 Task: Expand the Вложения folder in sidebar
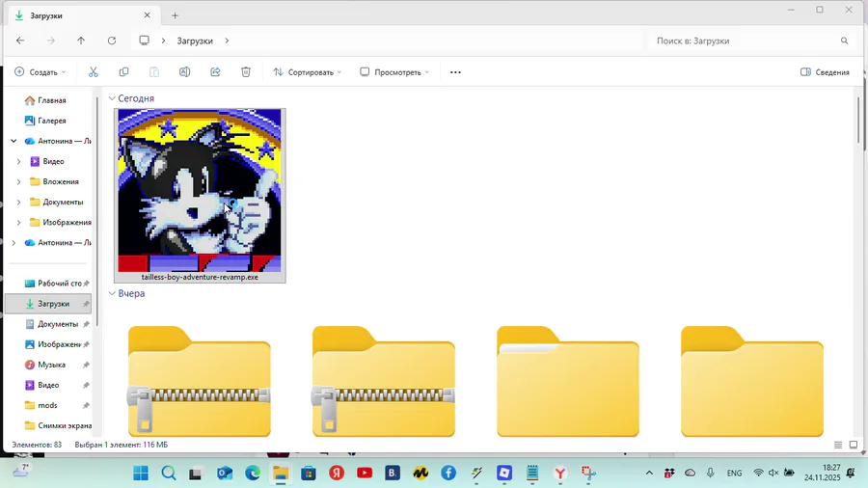[x=19, y=181]
